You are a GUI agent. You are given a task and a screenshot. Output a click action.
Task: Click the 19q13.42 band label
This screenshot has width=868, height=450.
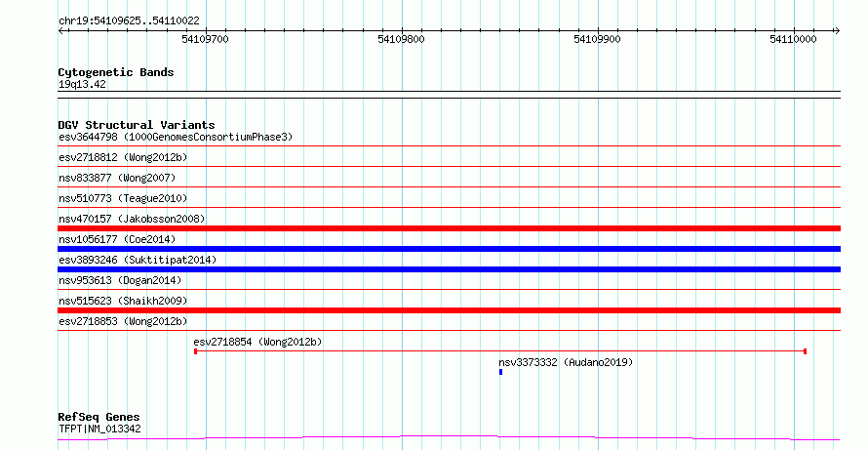(x=82, y=84)
